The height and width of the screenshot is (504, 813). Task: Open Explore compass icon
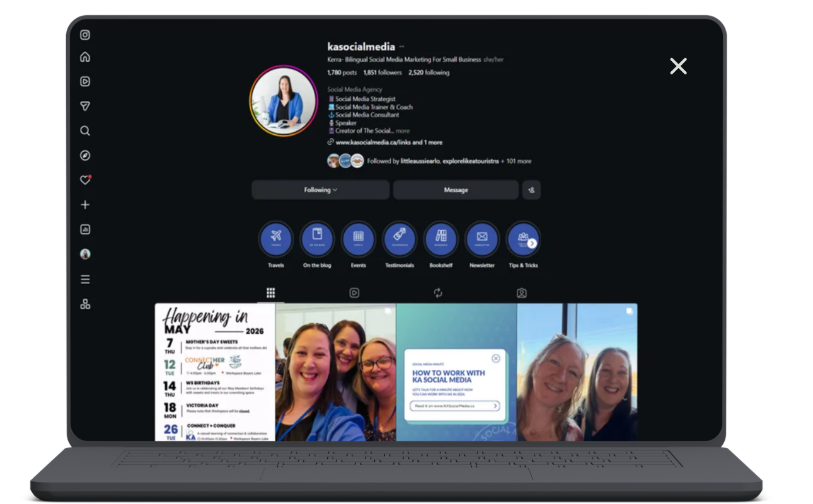click(x=85, y=156)
